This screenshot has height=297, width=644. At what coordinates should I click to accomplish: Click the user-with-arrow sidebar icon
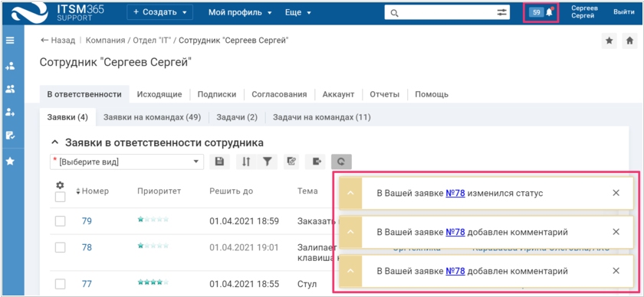[10, 113]
